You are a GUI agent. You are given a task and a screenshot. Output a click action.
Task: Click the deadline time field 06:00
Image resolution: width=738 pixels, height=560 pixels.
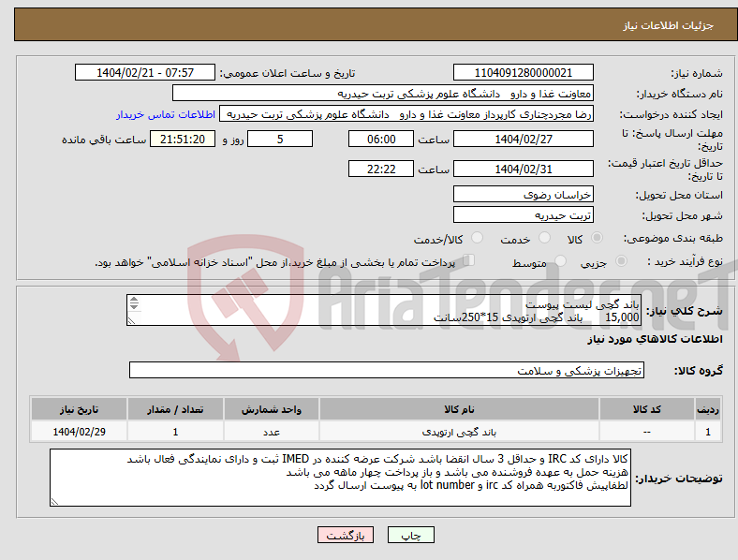(381, 139)
